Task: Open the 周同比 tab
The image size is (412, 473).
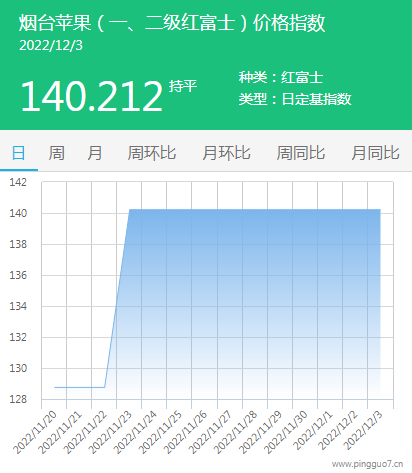Action: [x=301, y=153]
